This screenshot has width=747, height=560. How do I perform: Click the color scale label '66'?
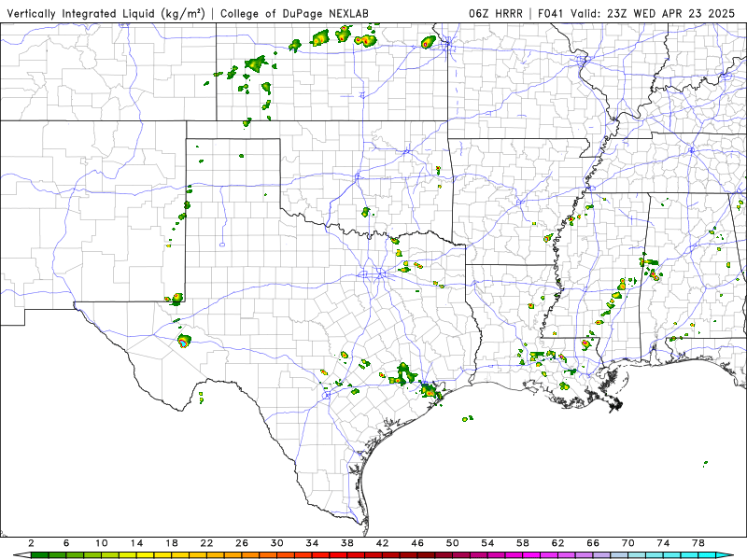click(x=593, y=543)
